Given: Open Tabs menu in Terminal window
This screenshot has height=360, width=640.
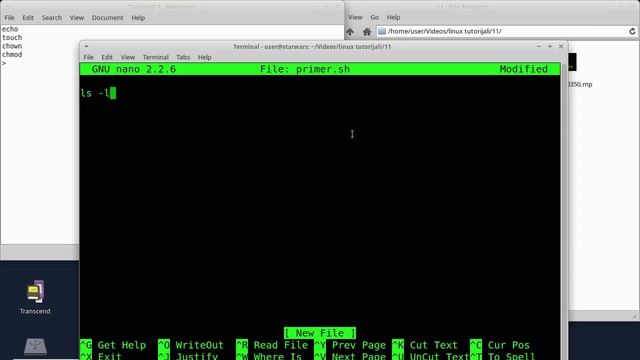Looking at the screenshot, I should click(183, 57).
